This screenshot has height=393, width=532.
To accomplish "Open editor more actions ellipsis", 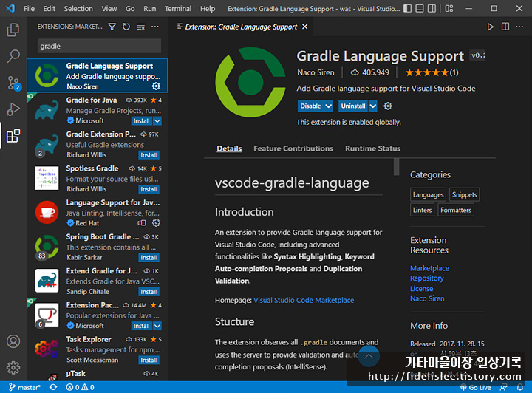I will click(x=519, y=27).
